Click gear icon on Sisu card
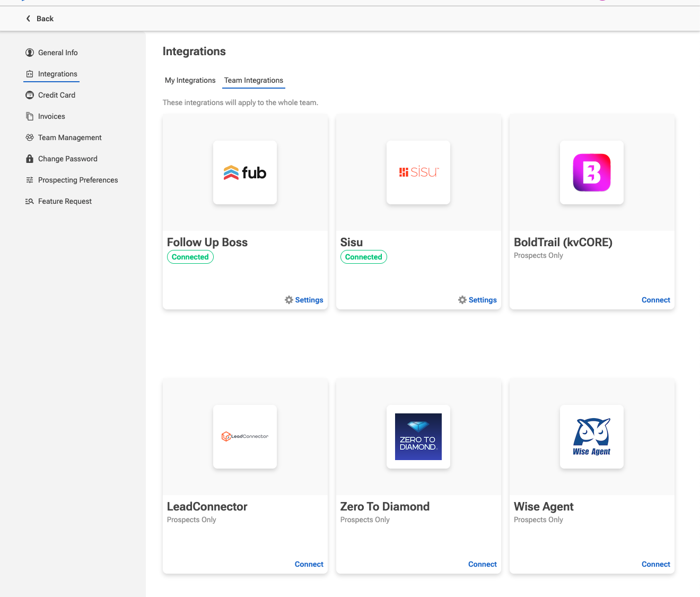This screenshot has height=597, width=700. [462, 300]
